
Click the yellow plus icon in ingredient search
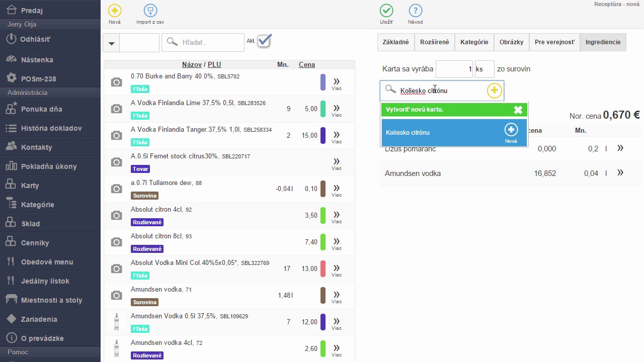495,90
